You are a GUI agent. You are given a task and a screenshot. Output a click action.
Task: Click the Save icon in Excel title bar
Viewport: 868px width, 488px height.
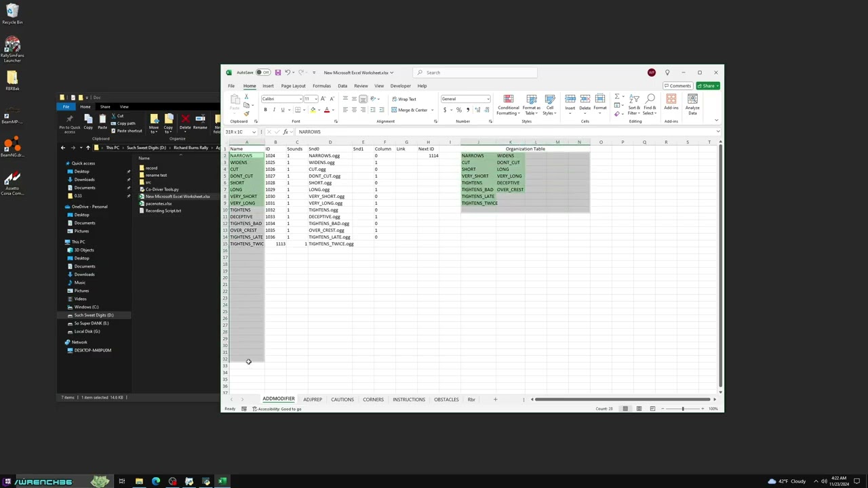click(277, 73)
